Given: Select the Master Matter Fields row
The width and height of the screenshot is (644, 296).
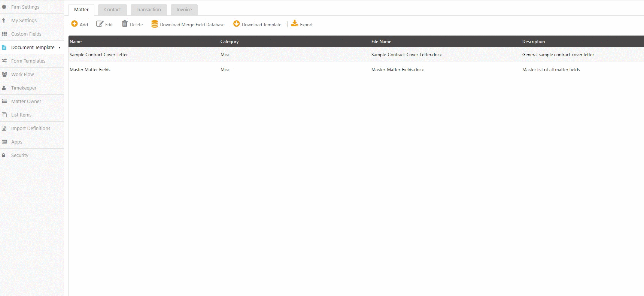Looking at the screenshot, I should [90, 70].
